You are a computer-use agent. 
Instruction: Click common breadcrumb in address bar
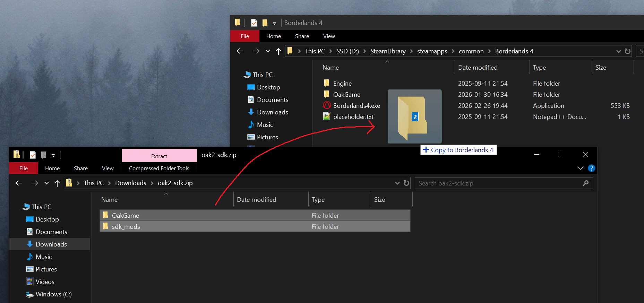[471, 51]
